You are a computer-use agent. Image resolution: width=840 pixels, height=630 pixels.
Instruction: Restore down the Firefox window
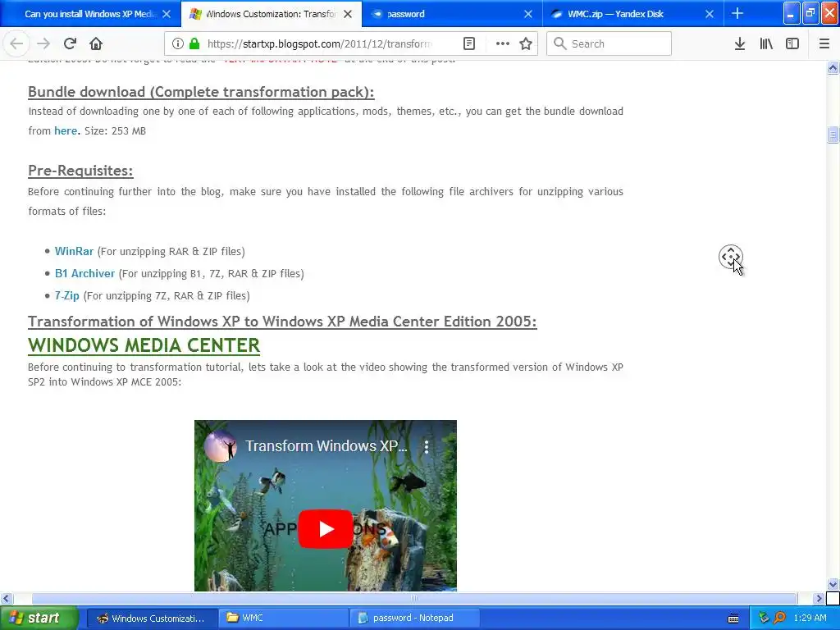810,13
